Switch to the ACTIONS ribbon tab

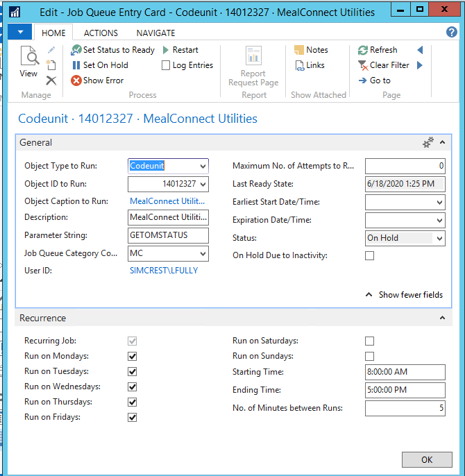point(100,33)
